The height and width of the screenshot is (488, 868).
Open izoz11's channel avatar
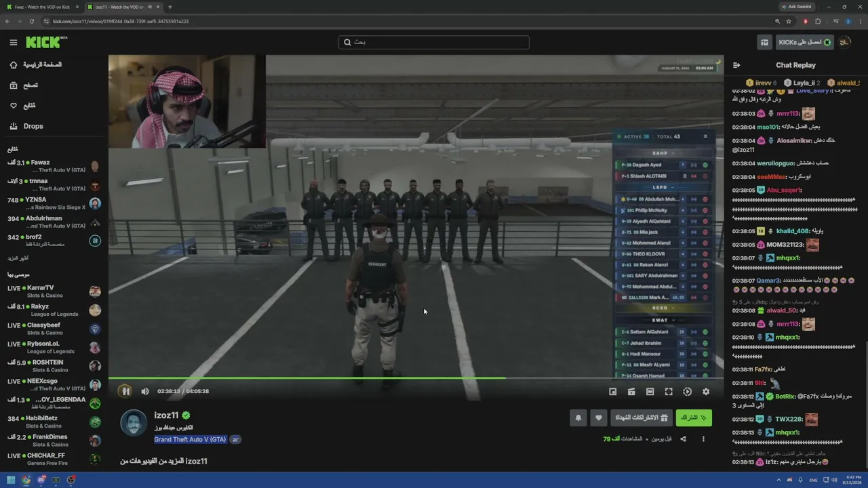click(x=134, y=424)
